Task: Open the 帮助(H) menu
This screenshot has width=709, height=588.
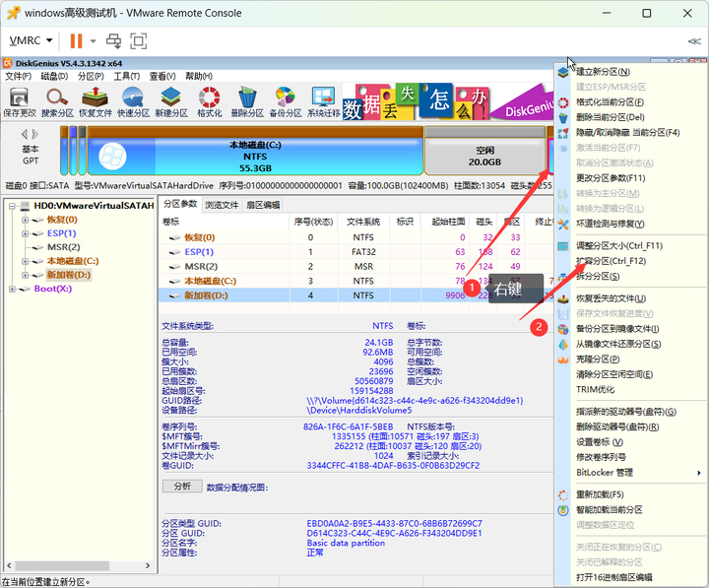Action: tap(199, 76)
